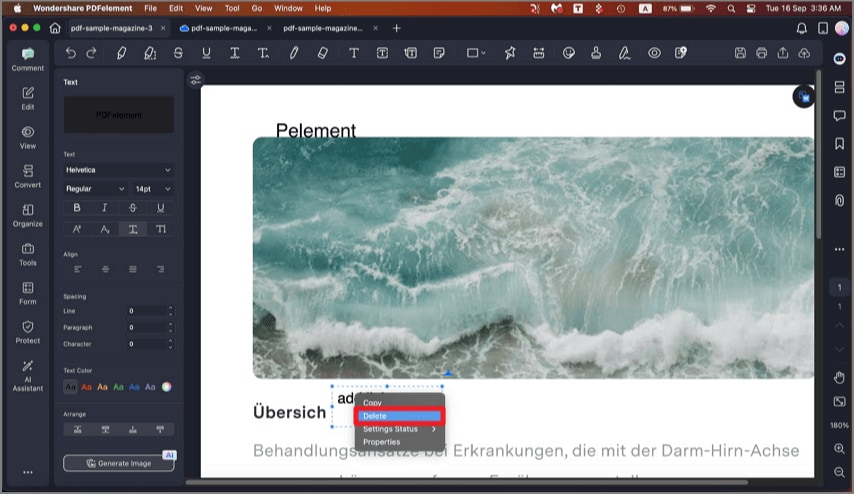Open a new tab with plus
Screen dimensions: 854x494
[396, 28]
